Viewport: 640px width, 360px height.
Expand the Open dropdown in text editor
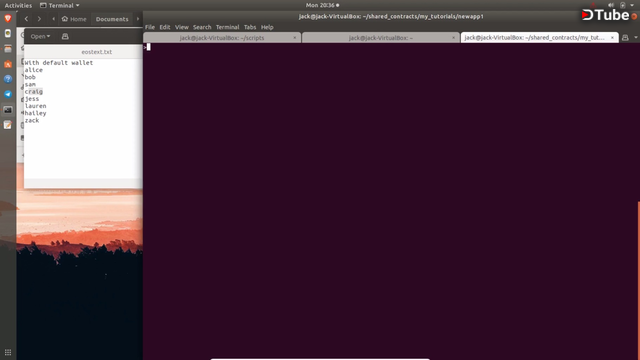40,36
